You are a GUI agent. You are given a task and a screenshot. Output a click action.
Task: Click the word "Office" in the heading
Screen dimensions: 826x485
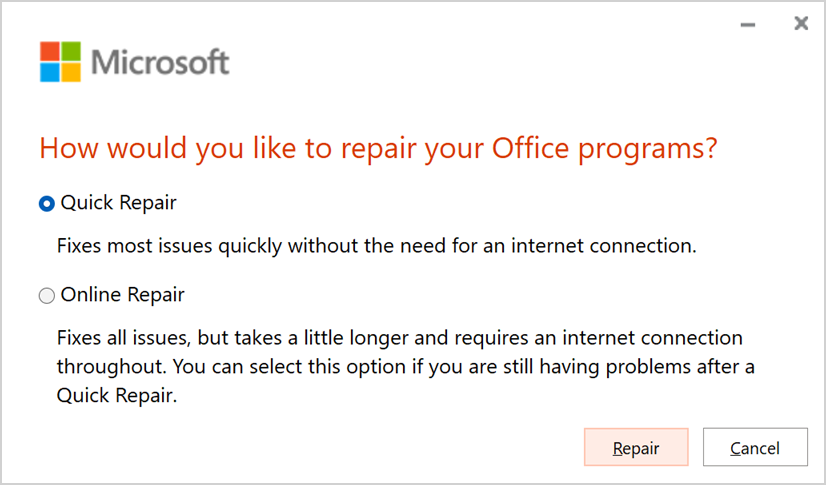[x=530, y=149]
